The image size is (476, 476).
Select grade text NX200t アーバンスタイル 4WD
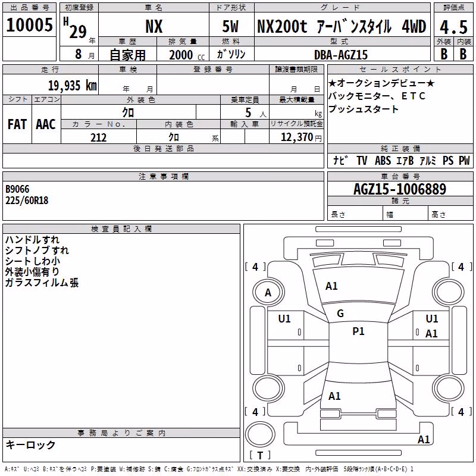click(342, 26)
